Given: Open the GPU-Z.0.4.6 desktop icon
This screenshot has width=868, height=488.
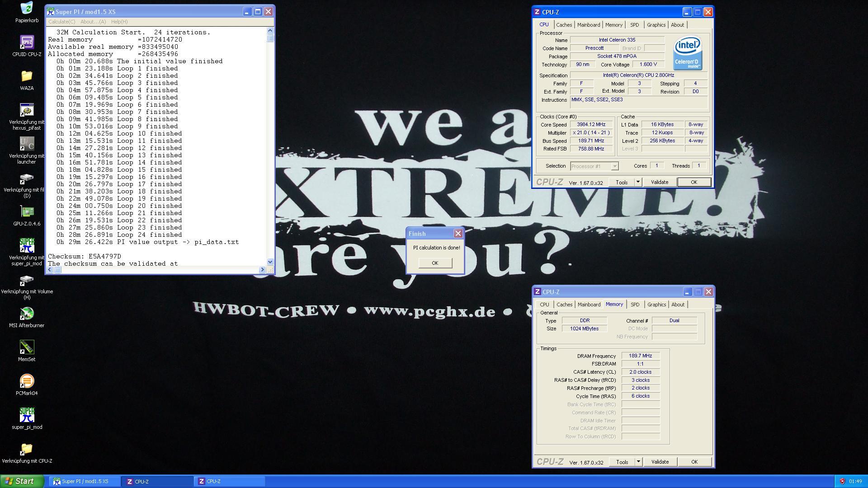Looking at the screenshot, I should (x=27, y=212).
